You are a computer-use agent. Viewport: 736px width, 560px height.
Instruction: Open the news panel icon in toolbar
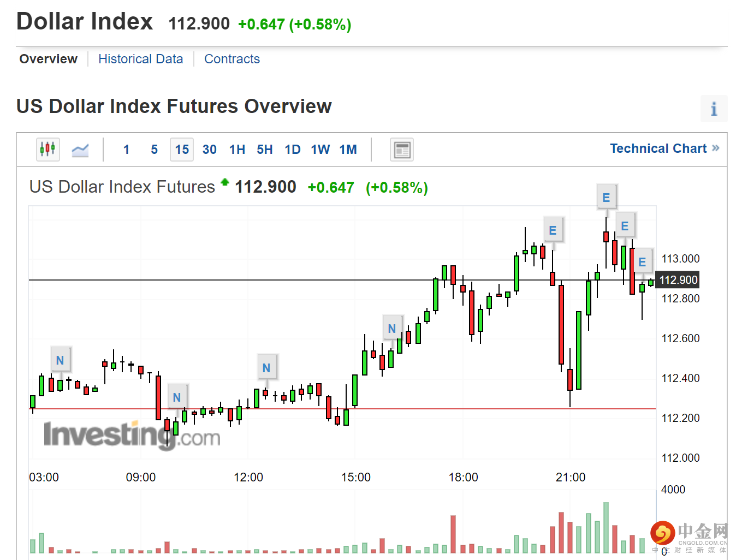(402, 150)
